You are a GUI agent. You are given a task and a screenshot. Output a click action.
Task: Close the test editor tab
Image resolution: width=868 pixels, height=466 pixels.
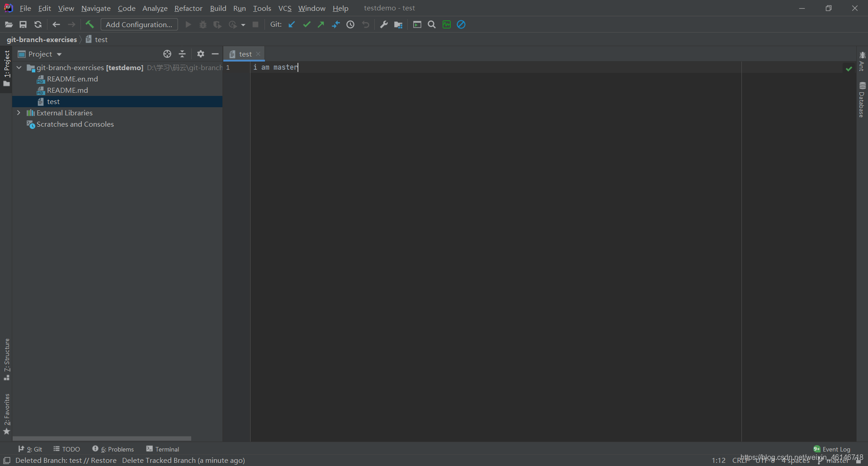258,54
